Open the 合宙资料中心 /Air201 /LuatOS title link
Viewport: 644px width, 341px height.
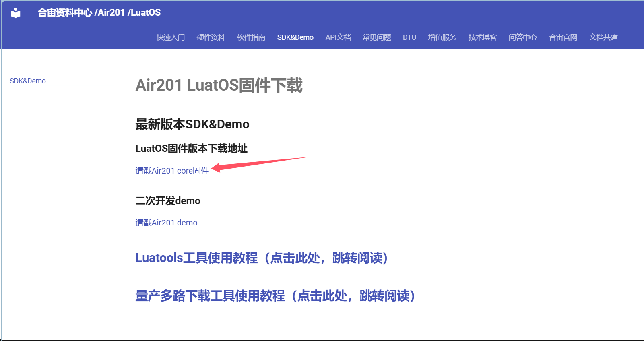click(x=99, y=13)
